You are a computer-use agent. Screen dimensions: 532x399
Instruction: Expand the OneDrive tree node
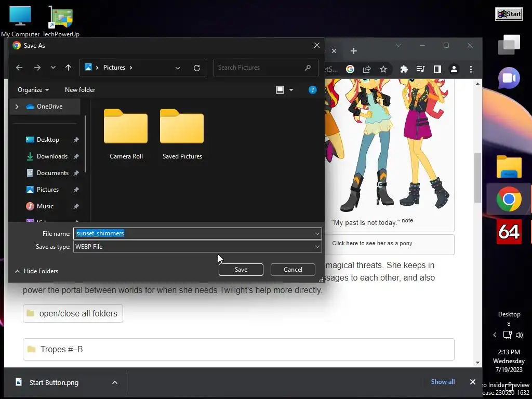coord(17,107)
